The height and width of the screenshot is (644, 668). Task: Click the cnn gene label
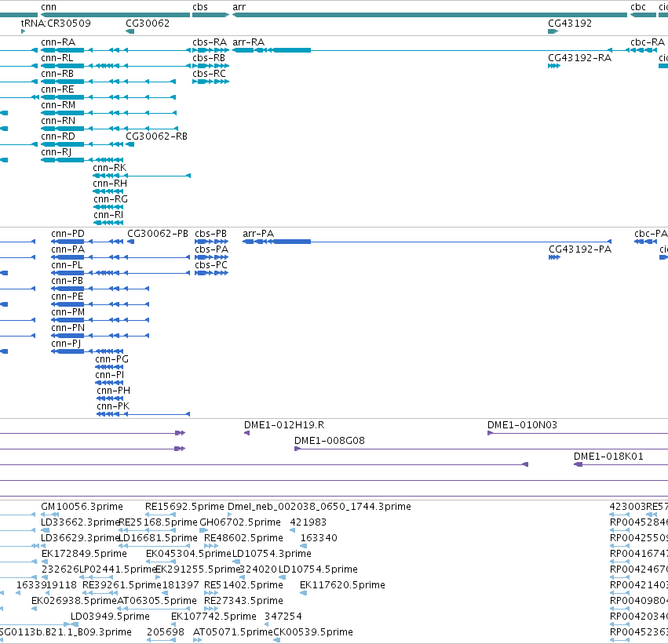49,7
